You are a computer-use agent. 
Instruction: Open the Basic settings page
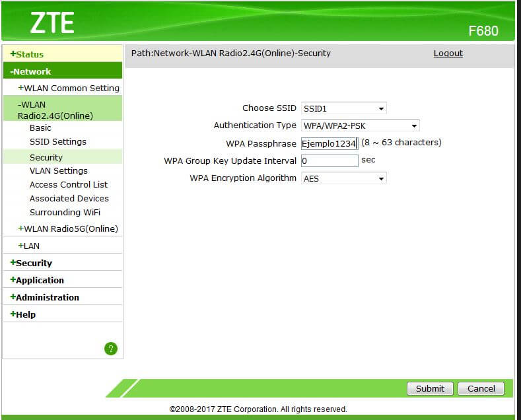(x=40, y=127)
